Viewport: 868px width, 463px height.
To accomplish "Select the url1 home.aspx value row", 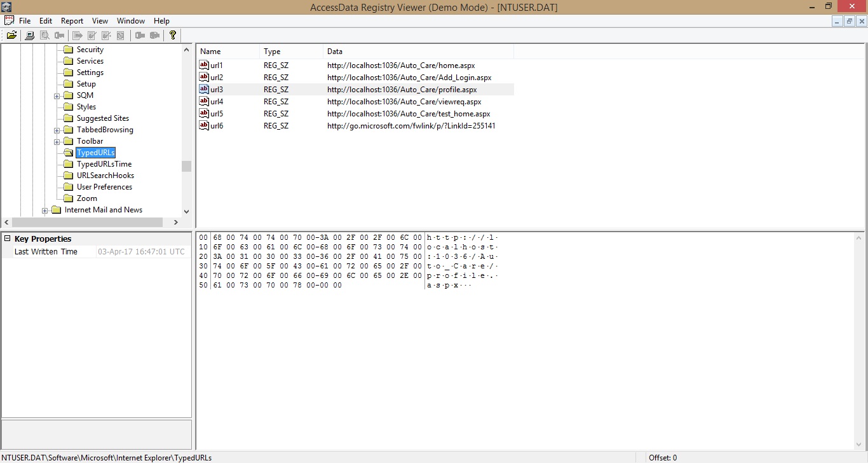I will coord(355,65).
